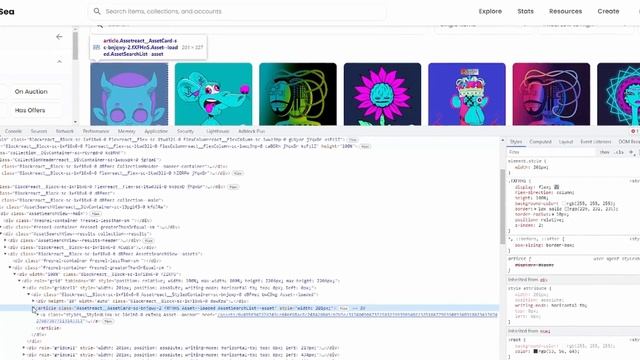Screen dimensions: 640x360
Task: Switch to the DevTools Performance tab
Action: click(96, 131)
